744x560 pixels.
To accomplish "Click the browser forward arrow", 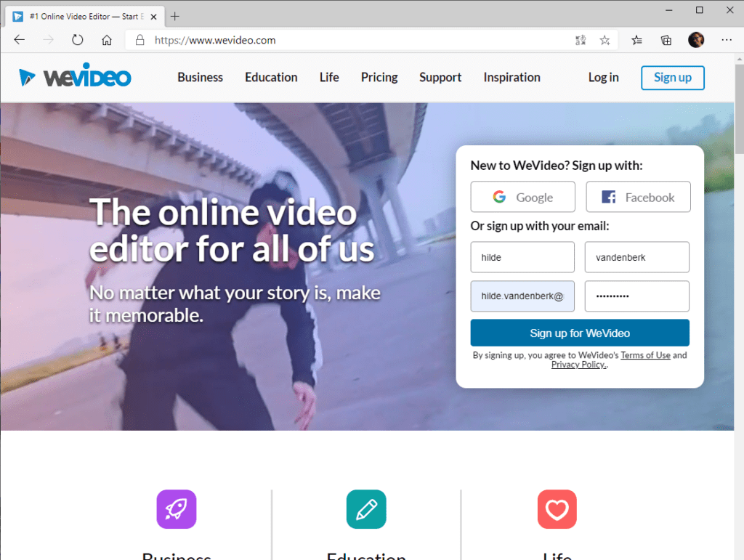I will (49, 40).
